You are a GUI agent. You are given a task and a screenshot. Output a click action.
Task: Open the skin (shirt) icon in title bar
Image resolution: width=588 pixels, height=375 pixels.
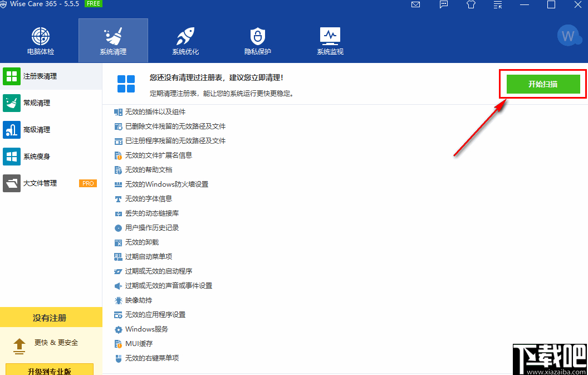471,4
